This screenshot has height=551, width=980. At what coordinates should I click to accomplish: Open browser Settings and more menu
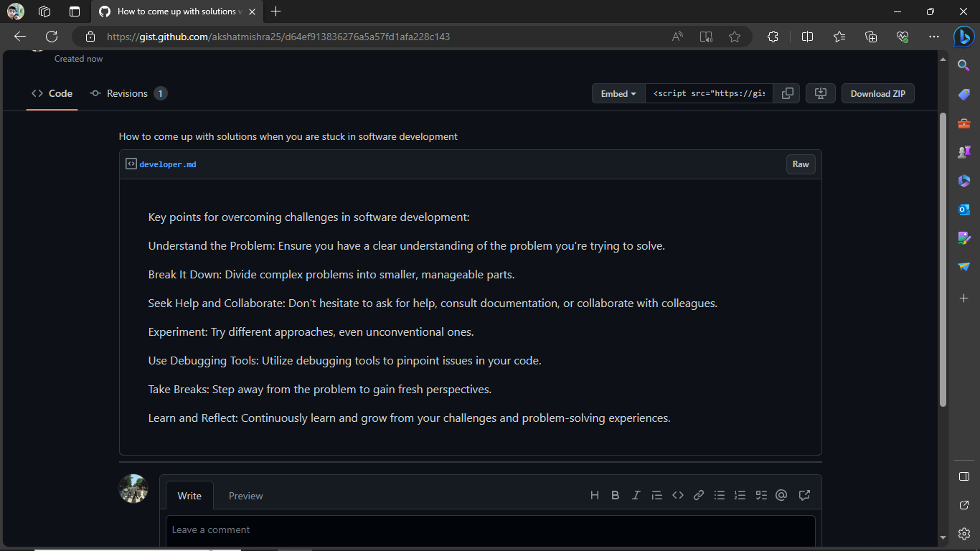click(x=934, y=37)
